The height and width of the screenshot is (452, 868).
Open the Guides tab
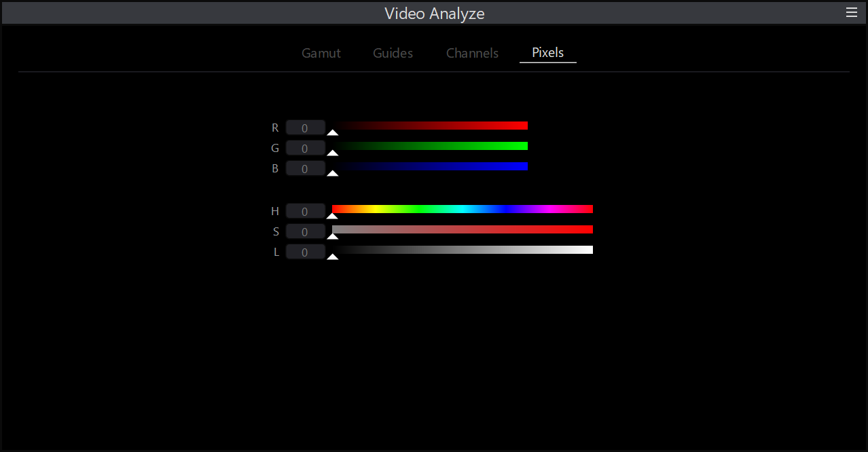393,53
